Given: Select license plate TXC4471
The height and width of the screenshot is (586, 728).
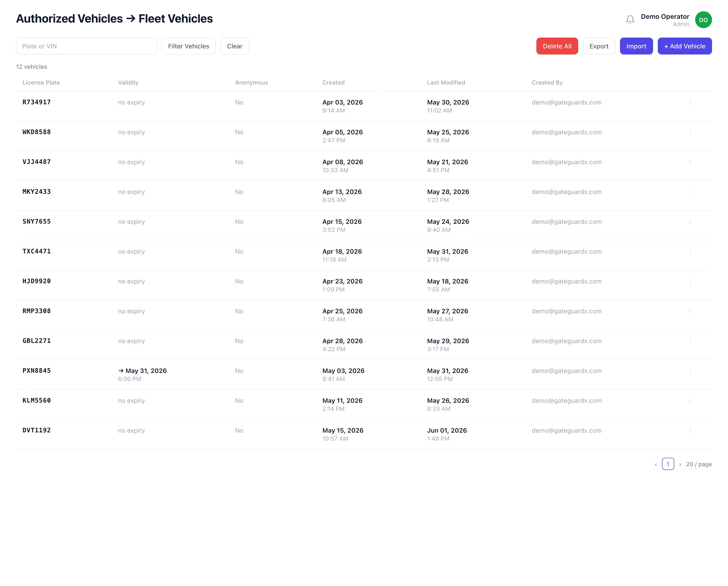Looking at the screenshot, I should (x=37, y=251).
